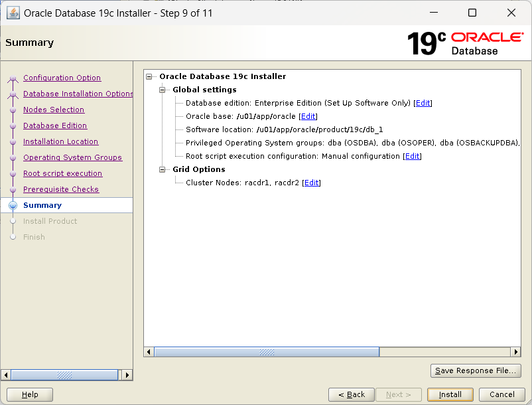532x405 pixels.
Task: Click the Save Response File button
Action: click(x=476, y=370)
